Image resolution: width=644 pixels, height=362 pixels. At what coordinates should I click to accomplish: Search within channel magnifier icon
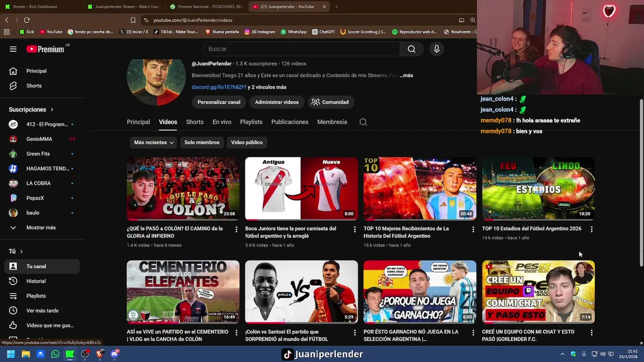click(363, 122)
